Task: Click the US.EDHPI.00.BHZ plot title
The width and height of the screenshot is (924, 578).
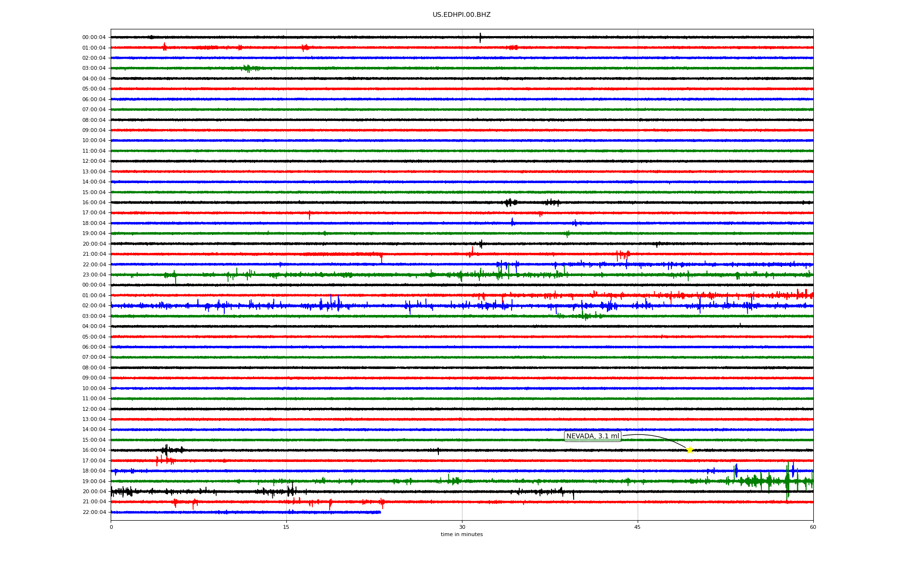Action: 462,15
